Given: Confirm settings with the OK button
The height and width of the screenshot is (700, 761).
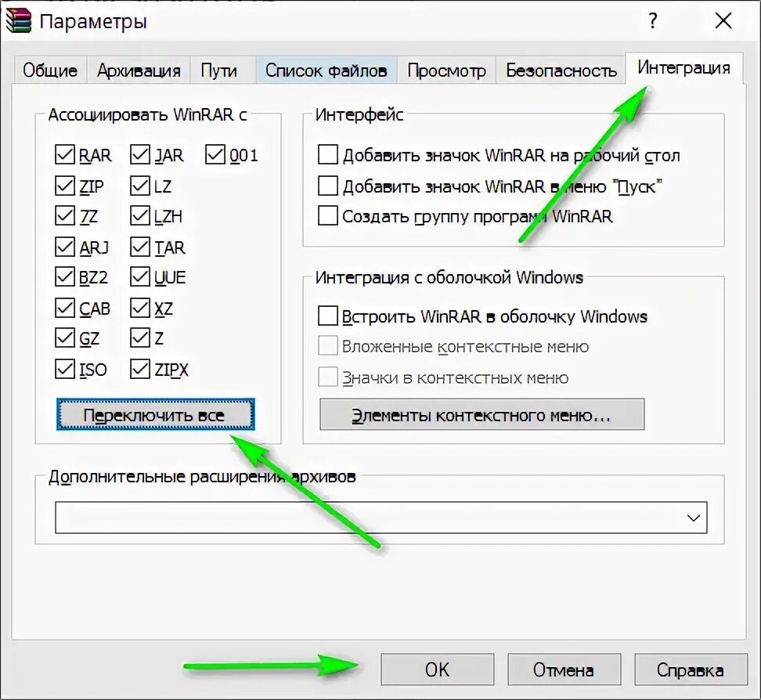Looking at the screenshot, I should pos(437,669).
